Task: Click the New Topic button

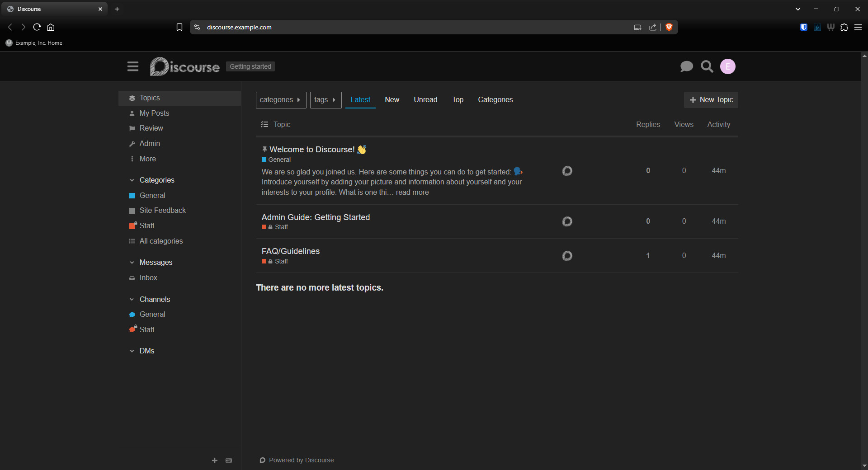Action: [x=711, y=100]
